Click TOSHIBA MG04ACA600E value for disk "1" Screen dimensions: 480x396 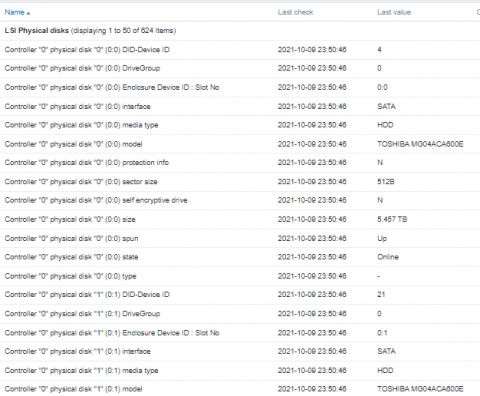pos(420,389)
